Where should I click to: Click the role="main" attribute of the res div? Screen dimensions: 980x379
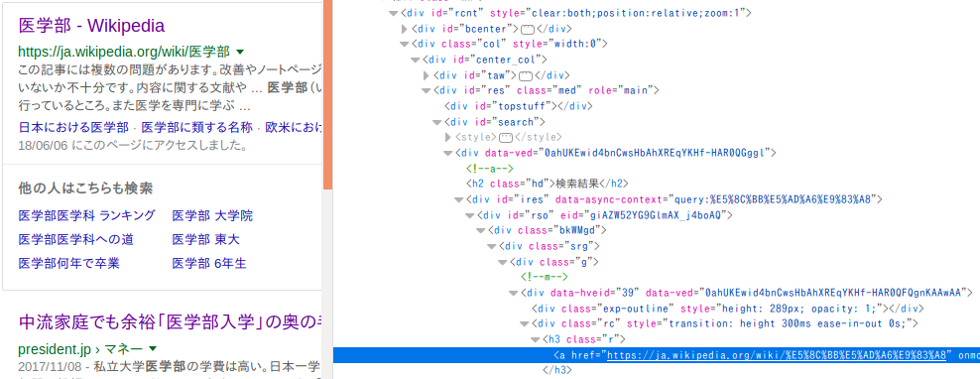click(621, 90)
